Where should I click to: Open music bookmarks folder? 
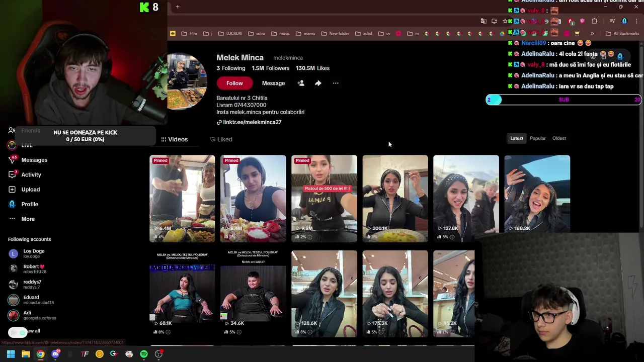(x=280, y=34)
